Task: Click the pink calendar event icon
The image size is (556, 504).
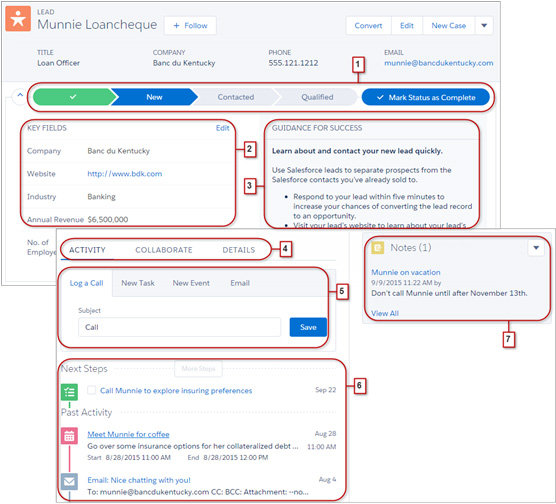Action: click(69, 436)
